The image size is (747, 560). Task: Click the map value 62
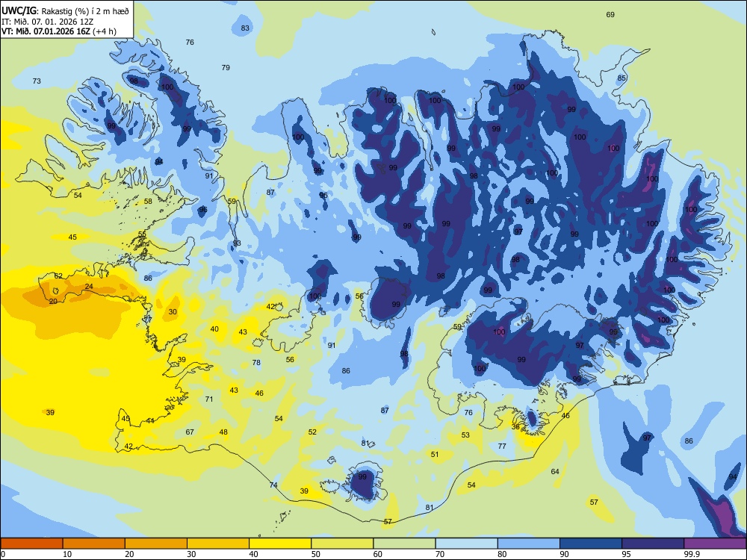pyautogui.click(x=58, y=276)
